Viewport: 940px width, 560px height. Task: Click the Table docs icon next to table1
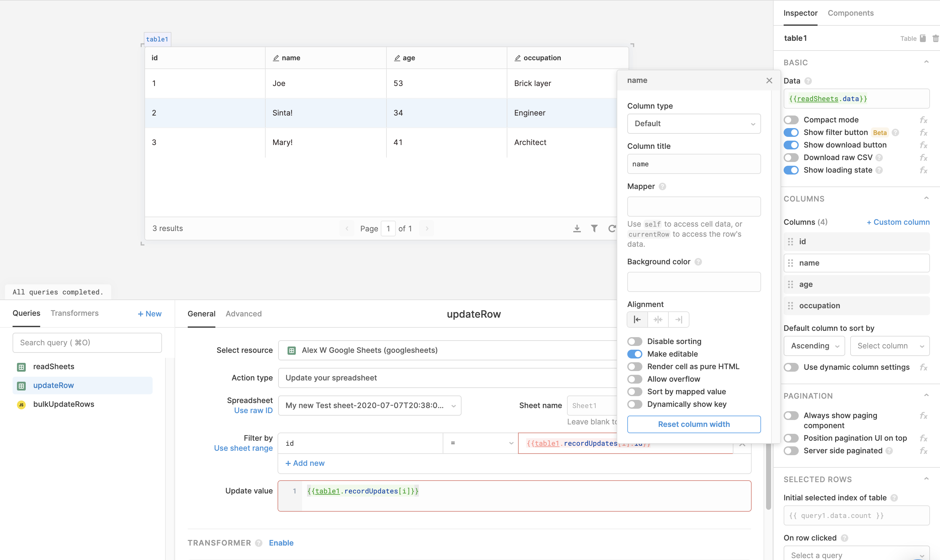(x=923, y=39)
